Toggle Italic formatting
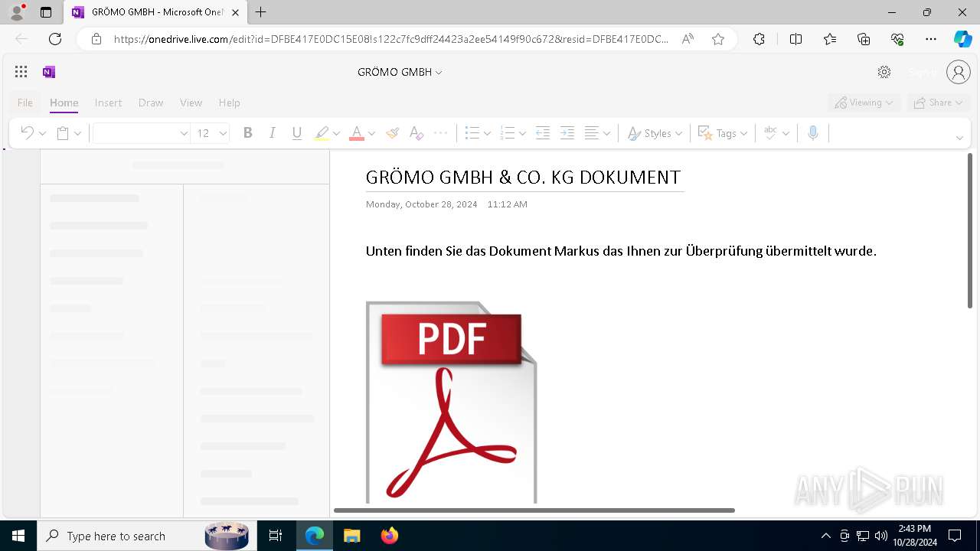 click(272, 133)
